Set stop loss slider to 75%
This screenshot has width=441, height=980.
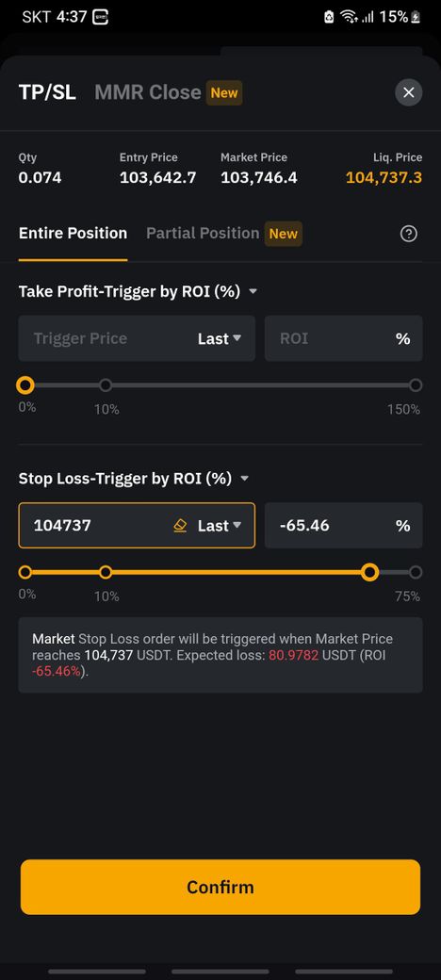tap(416, 572)
